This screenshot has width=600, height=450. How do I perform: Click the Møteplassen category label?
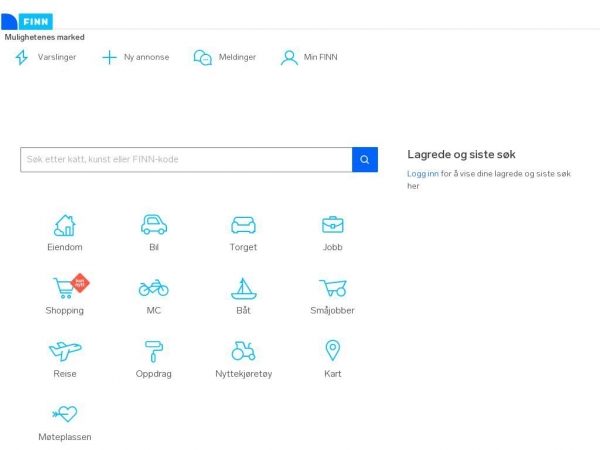click(65, 437)
